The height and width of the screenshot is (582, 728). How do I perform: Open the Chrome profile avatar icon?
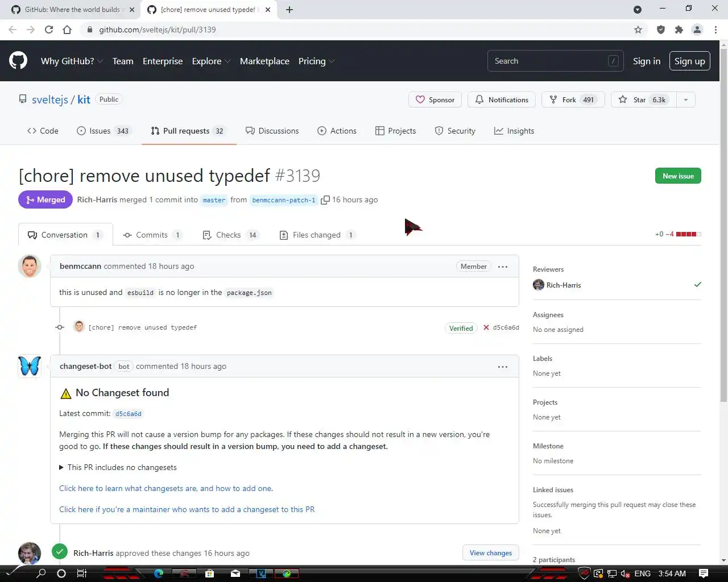(x=697, y=30)
